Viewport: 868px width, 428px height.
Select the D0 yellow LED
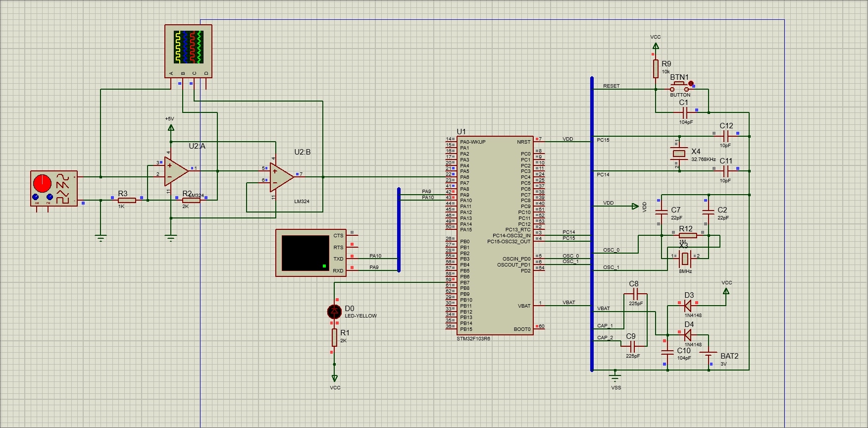click(x=335, y=312)
